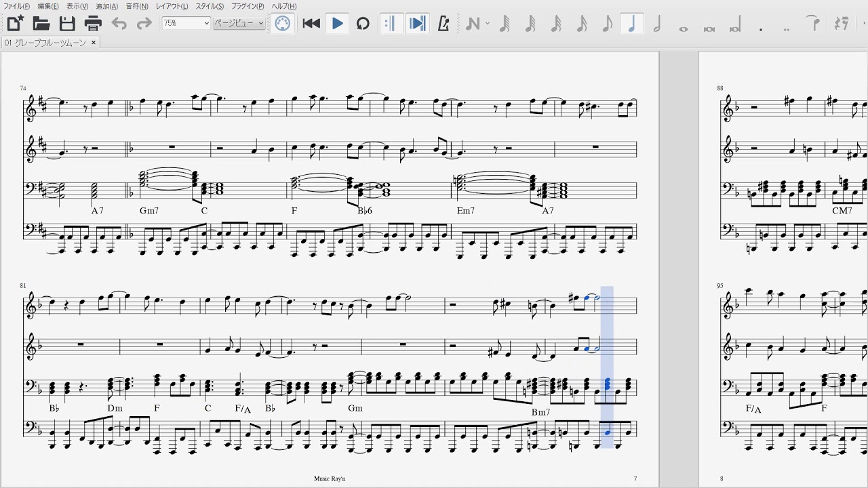Select the Bm7 chord symbol

tap(540, 412)
